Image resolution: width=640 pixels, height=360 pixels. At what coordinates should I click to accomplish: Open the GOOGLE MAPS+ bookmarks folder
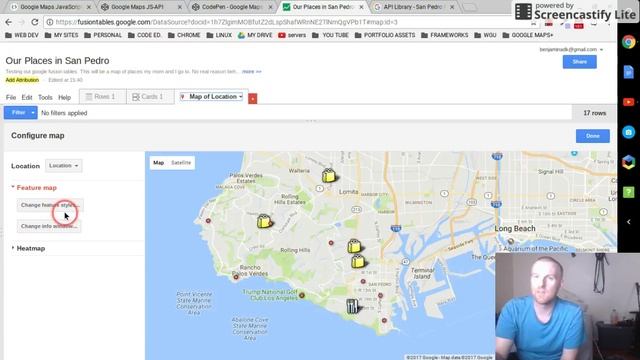tap(528, 35)
